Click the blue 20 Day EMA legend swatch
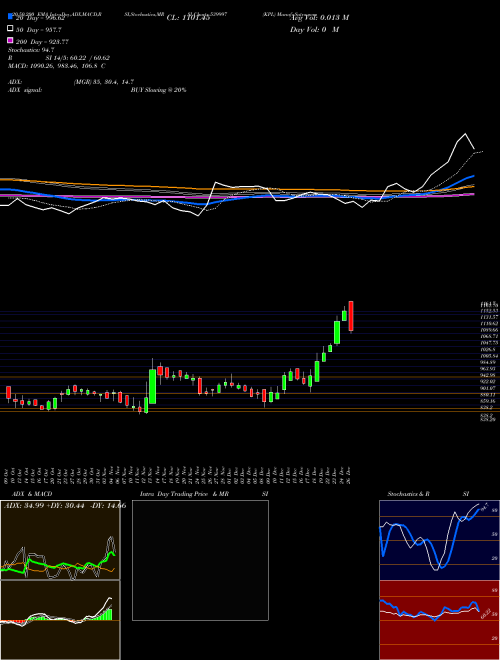The image size is (500, 660). point(10,16)
